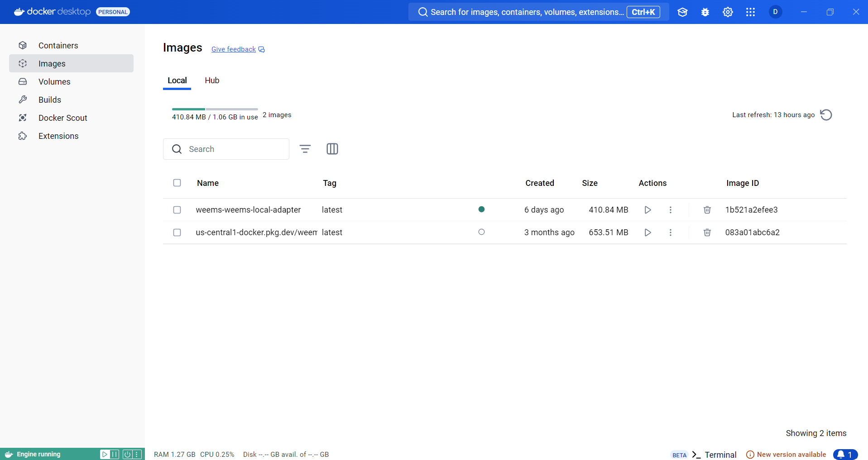Click the unused status circle for us-central1-docker.pkg.dev
The height and width of the screenshot is (460, 868).
[x=481, y=232]
